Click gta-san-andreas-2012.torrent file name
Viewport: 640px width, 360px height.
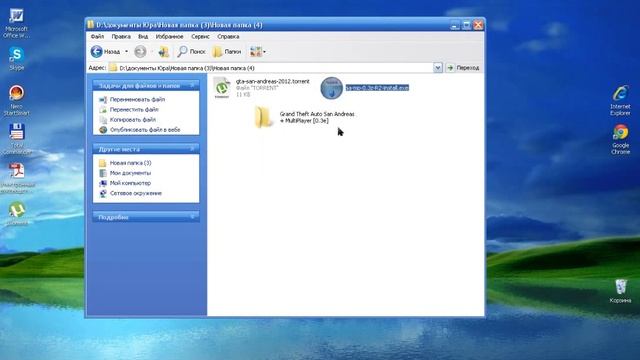pyautogui.click(x=273, y=81)
